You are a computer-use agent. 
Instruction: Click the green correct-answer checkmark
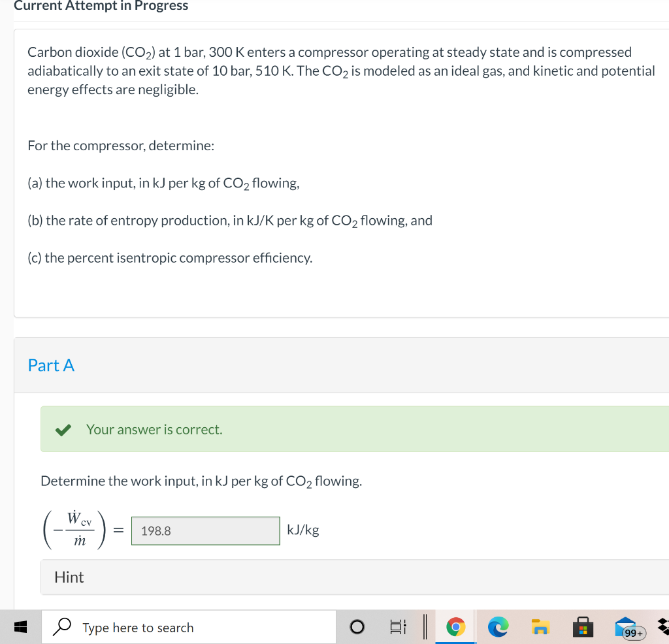point(63,429)
